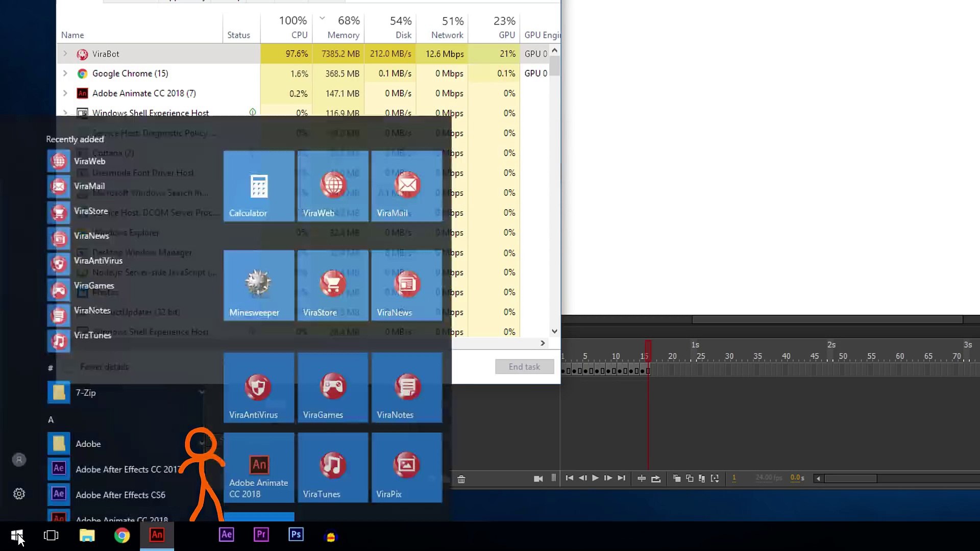Screen dimensions: 980x551
Task: Open the ViraPix tile
Action: (x=406, y=467)
